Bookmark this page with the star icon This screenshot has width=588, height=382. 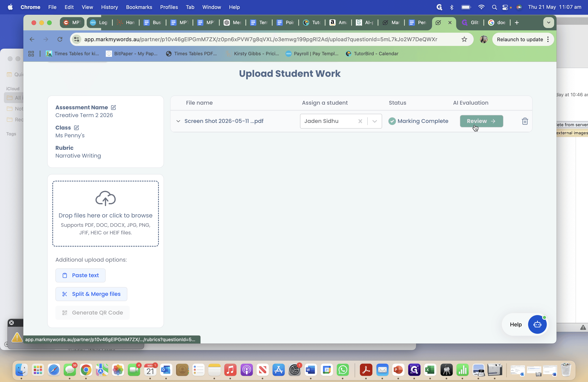click(464, 39)
